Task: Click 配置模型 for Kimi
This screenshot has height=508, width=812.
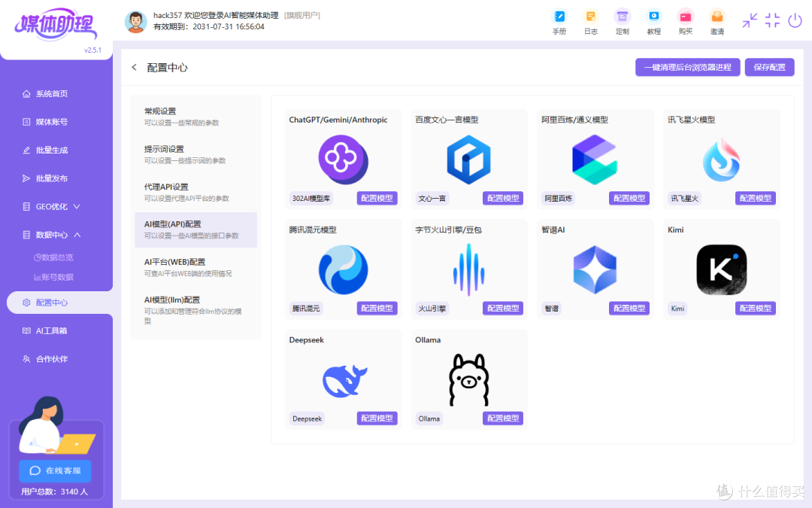Action: 756,308
